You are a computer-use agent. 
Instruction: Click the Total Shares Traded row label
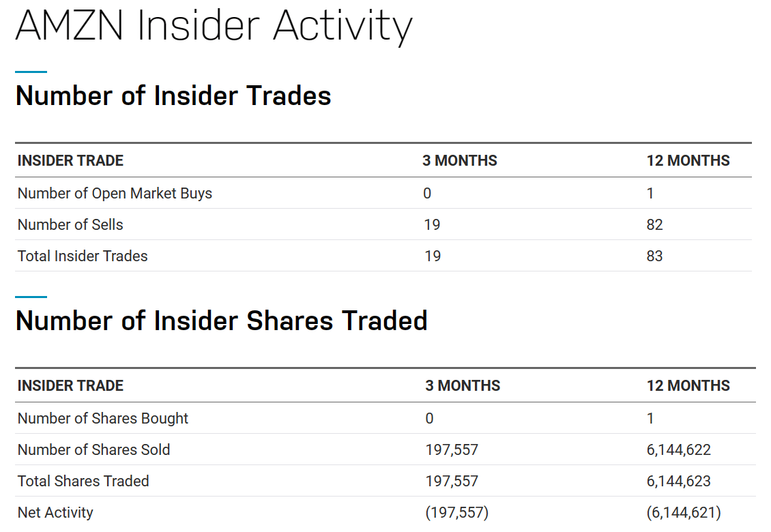[x=83, y=482]
